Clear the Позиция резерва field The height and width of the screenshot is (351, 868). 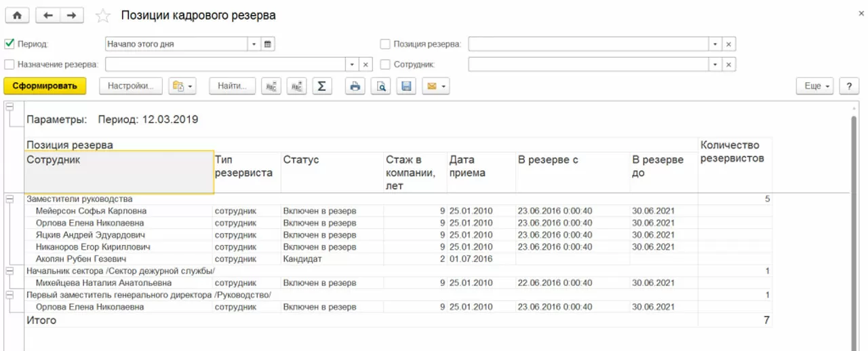click(x=729, y=44)
